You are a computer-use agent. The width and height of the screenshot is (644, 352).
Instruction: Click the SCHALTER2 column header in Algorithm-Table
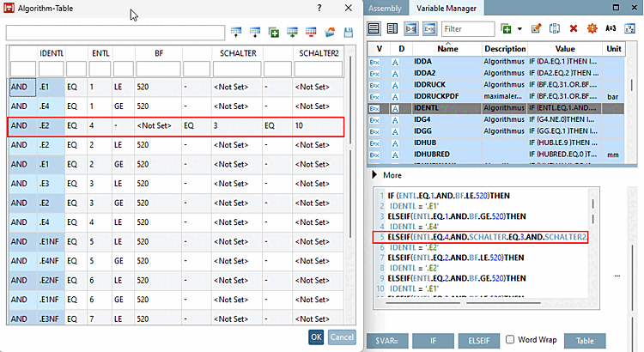319,53
